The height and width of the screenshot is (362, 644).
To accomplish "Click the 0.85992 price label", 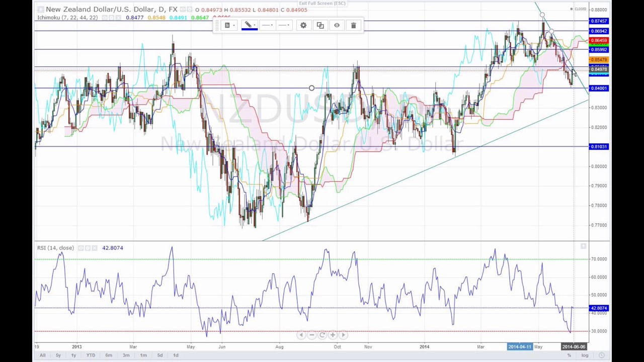I will (x=599, y=50).
